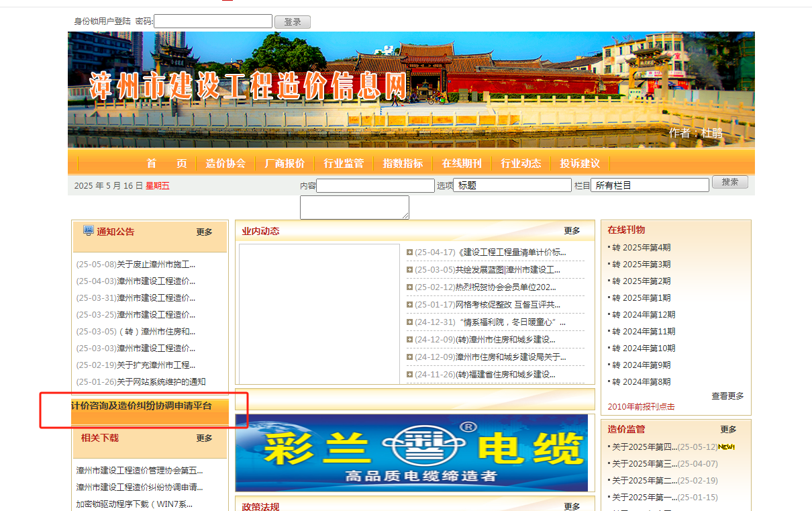Open the 栏目 所有栏目 dropdown

pos(650,185)
